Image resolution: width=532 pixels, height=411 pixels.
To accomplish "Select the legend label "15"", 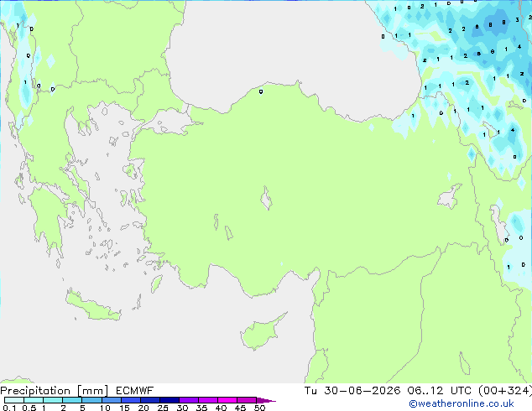I will point(124,408).
